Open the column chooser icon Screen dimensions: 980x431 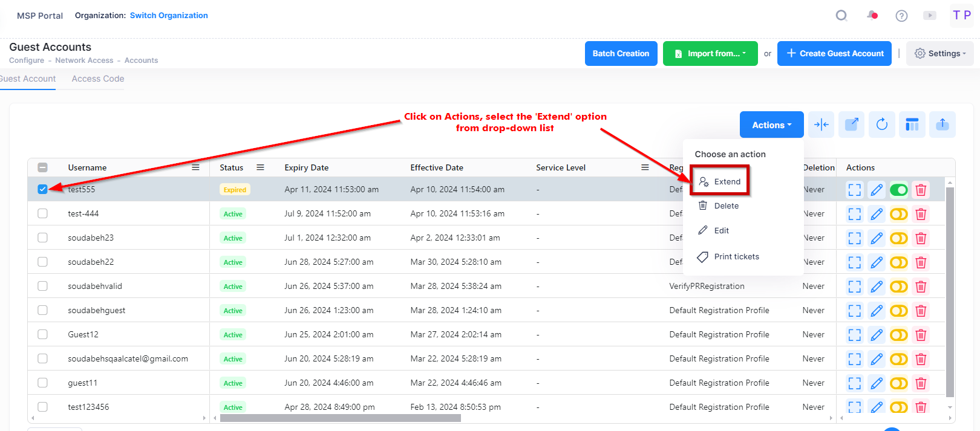pos(912,125)
